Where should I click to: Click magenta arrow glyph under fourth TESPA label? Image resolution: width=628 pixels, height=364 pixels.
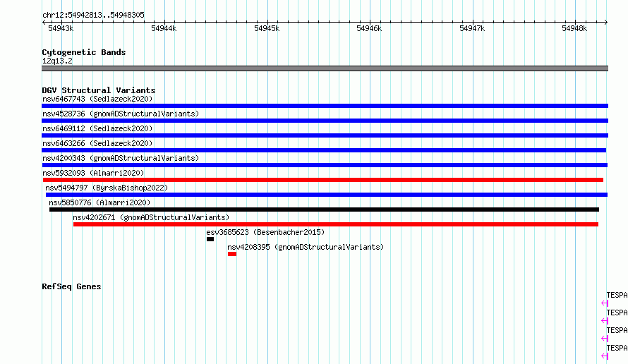click(605, 356)
